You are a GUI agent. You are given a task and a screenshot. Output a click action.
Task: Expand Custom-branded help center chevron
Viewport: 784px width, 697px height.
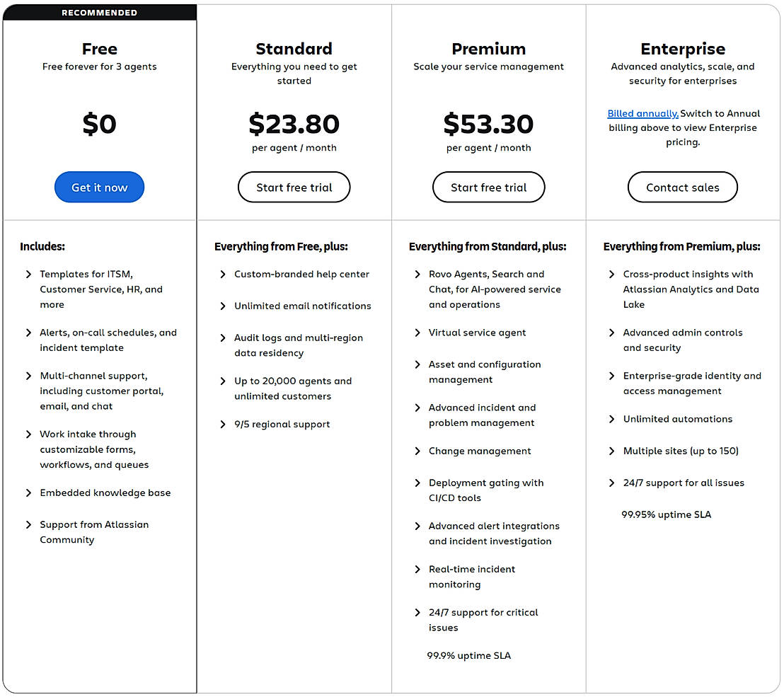pyautogui.click(x=223, y=274)
